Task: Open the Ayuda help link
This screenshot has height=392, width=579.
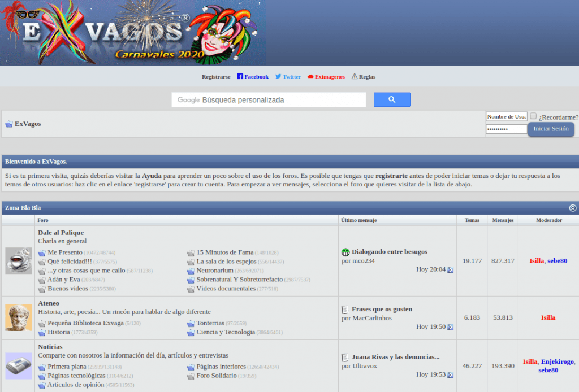Action: click(152, 176)
